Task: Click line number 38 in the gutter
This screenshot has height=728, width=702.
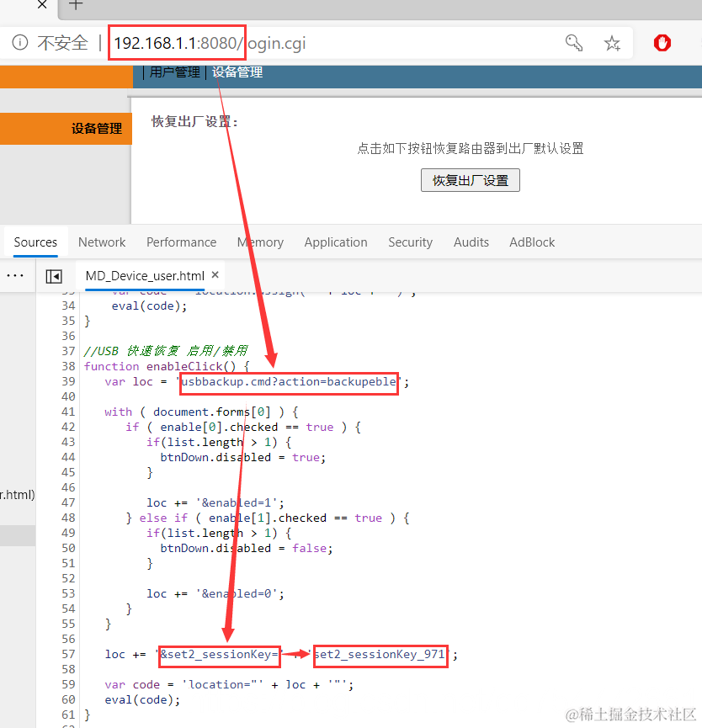Action: 68,366
